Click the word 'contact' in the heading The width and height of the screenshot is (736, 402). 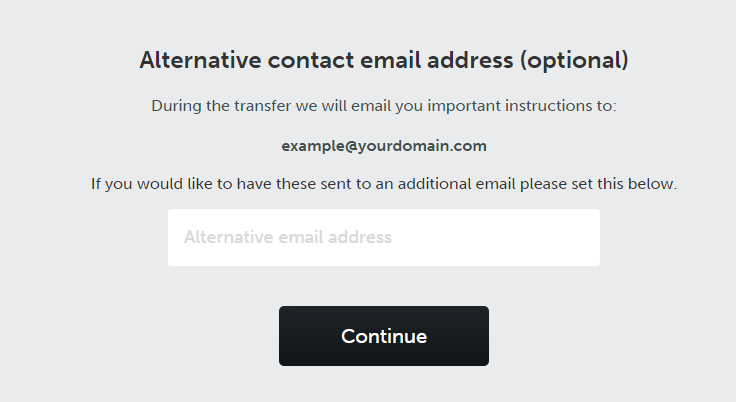(x=311, y=60)
